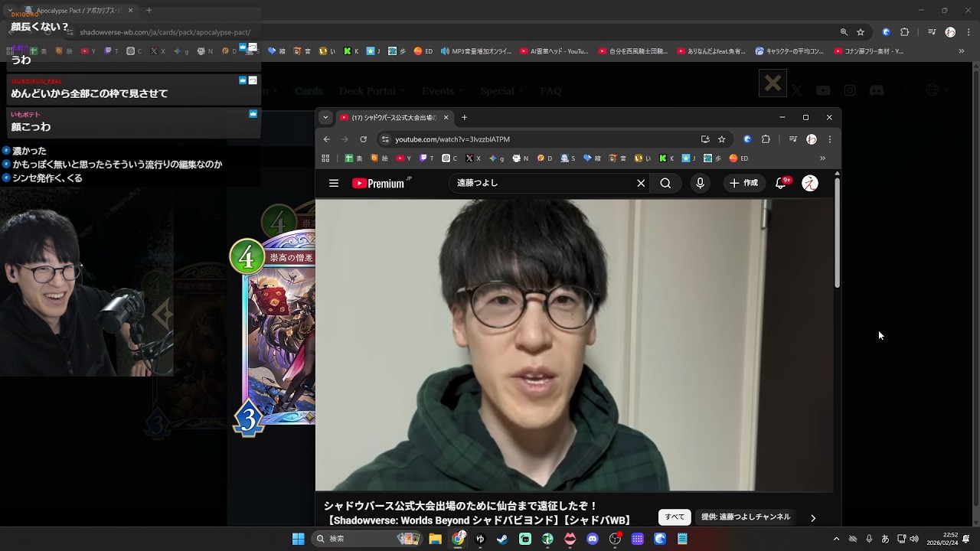Image resolution: width=980 pixels, height=551 pixels.
Task: Click the video player showing the man
Action: [x=574, y=344]
